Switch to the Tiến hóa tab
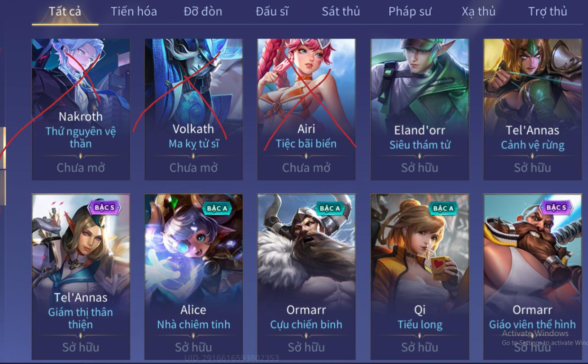 (134, 11)
